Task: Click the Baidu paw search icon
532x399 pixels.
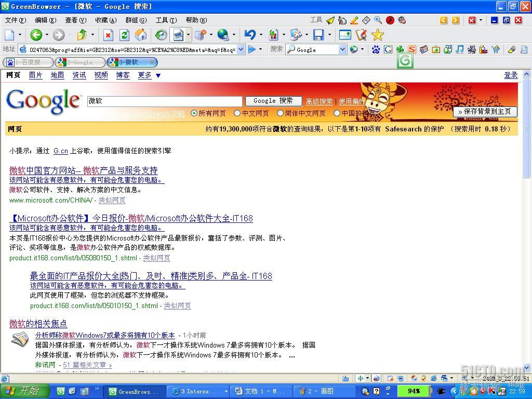Action: click(x=376, y=50)
